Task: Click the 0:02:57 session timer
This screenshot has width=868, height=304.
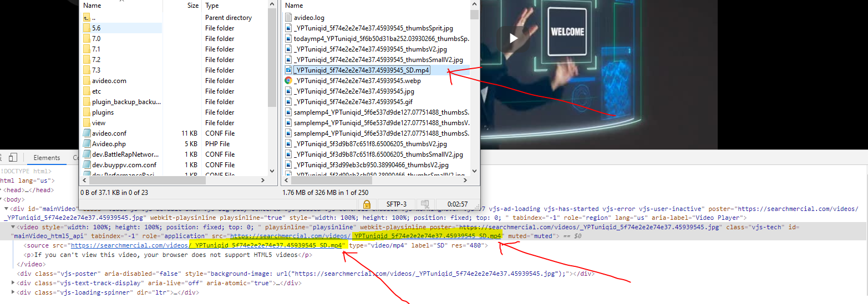Action: 458,204
